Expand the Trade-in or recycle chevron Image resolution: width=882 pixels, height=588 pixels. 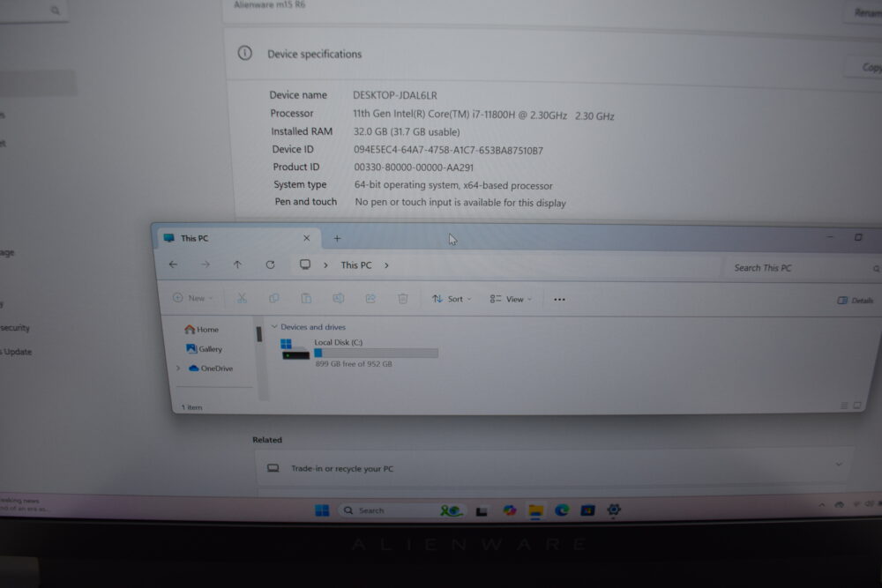[x=839, y=465]
